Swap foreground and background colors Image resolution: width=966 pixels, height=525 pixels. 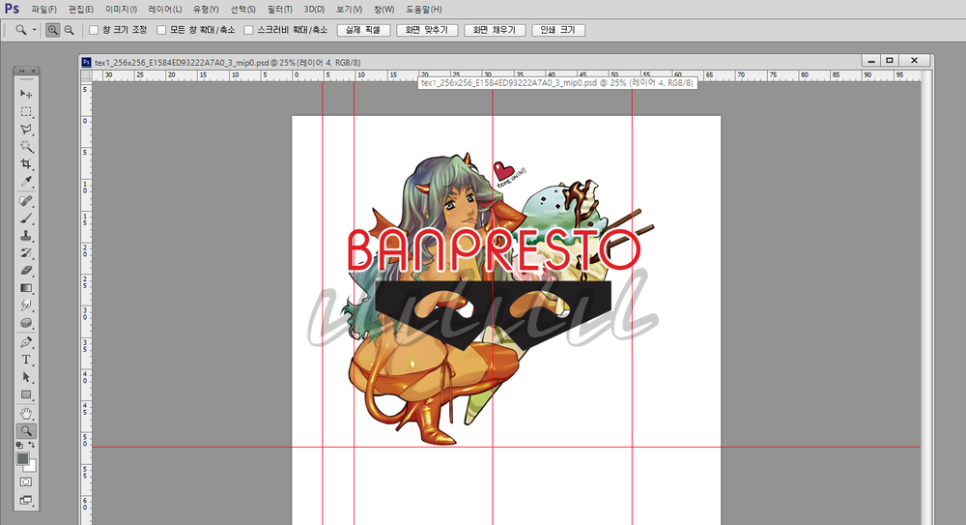[31, 445]
